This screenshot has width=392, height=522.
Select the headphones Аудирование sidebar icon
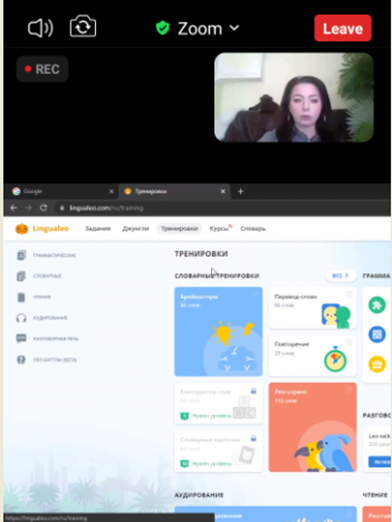click(21, 318)
